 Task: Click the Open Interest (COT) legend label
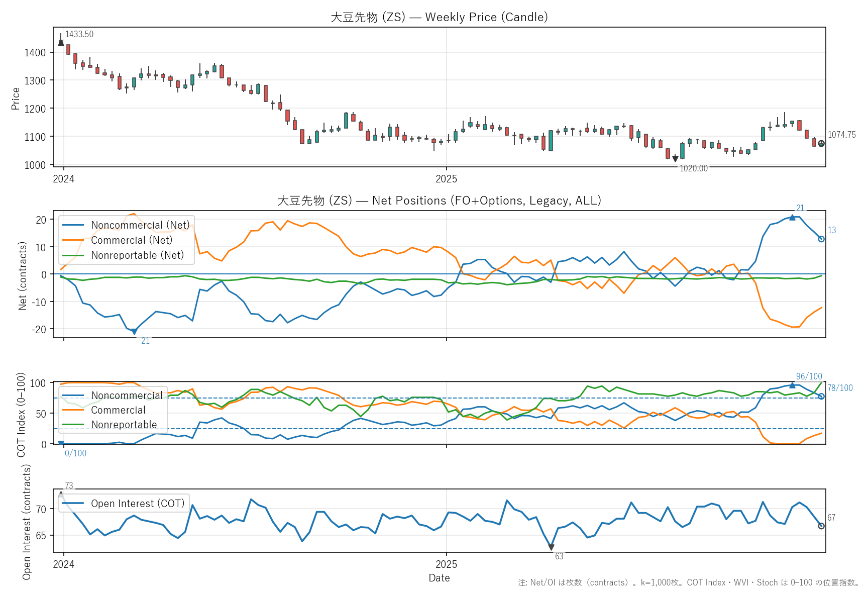138,504
